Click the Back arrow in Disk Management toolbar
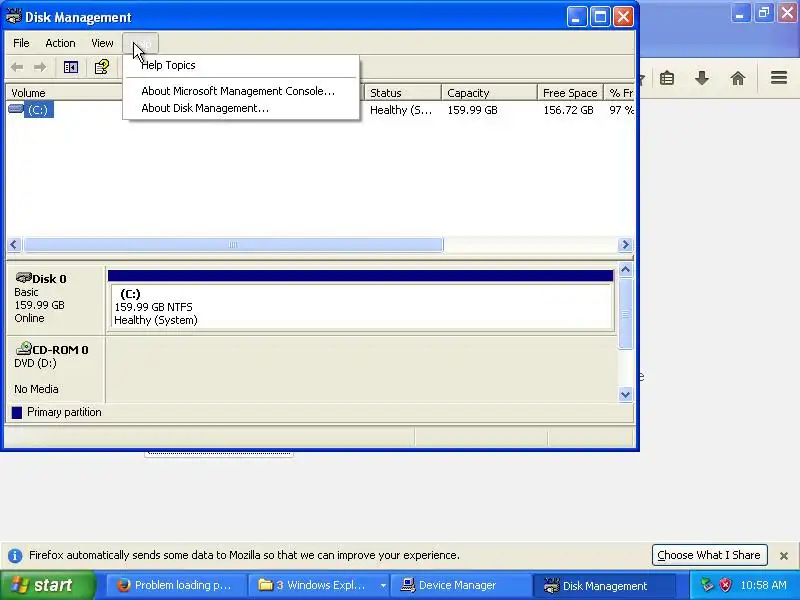Screen dimensions: 800x600 [x=17, y=67]
